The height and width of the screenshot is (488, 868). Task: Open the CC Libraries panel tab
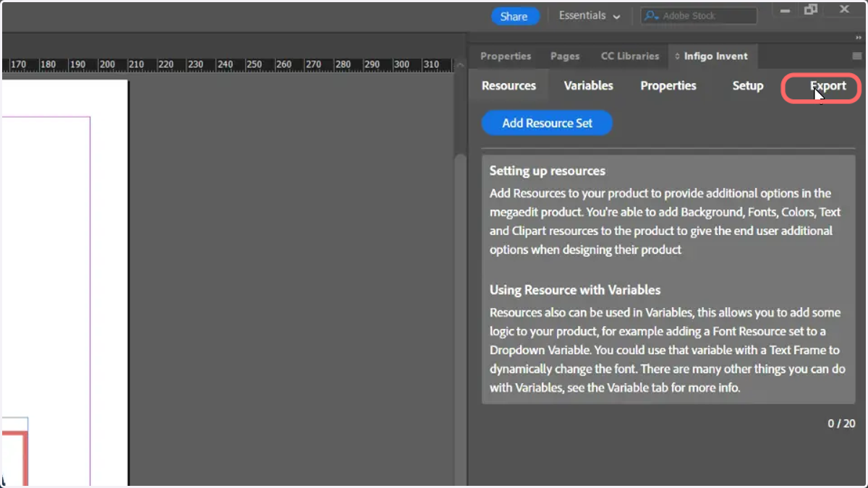point(630,56)
